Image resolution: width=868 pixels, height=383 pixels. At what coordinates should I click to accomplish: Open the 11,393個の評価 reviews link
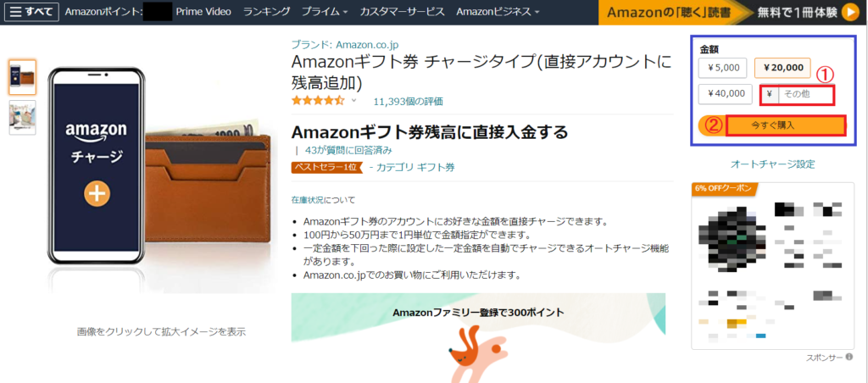point(408,102)
